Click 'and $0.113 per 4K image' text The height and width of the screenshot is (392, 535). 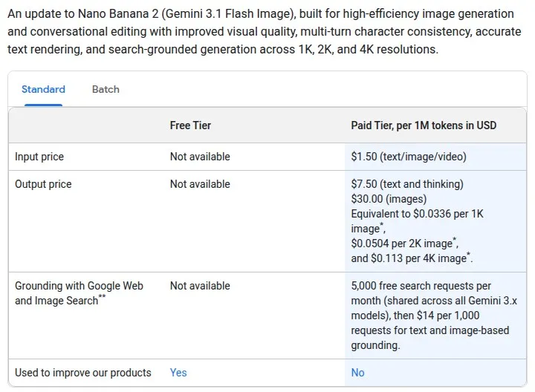click(x=409, y=258)
